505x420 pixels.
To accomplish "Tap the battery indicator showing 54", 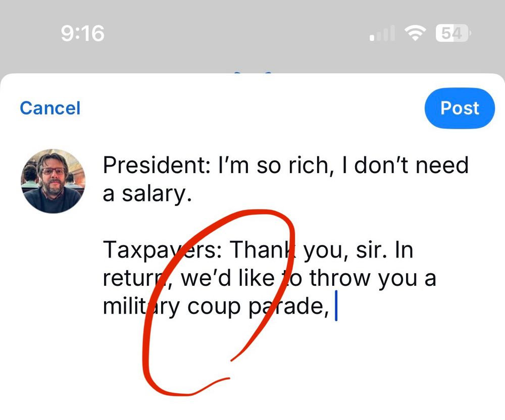I will (x=453, y=33).
